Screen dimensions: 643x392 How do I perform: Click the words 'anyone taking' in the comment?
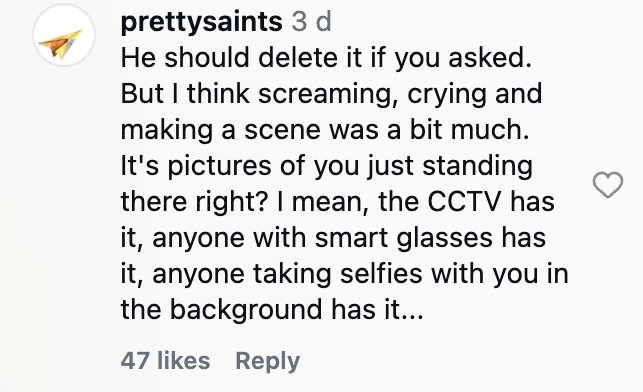click(242, 274)
